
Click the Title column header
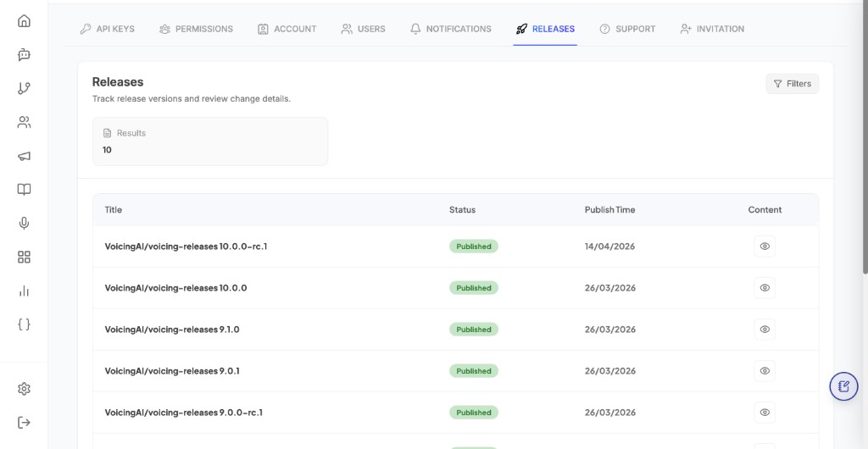click(113, 209)
